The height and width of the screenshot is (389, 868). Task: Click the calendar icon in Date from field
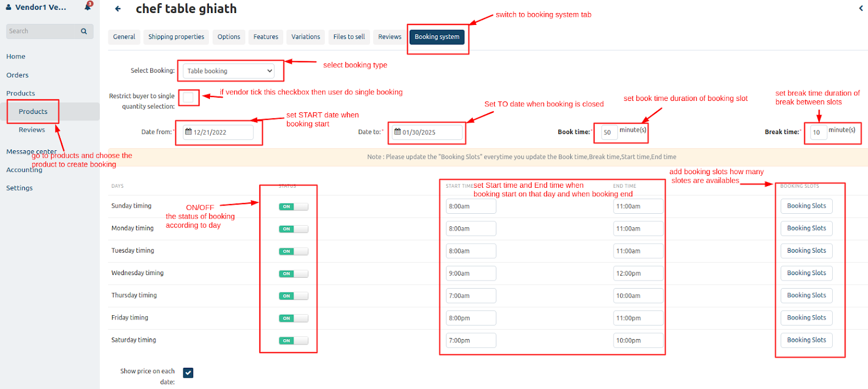click(189, 132)
